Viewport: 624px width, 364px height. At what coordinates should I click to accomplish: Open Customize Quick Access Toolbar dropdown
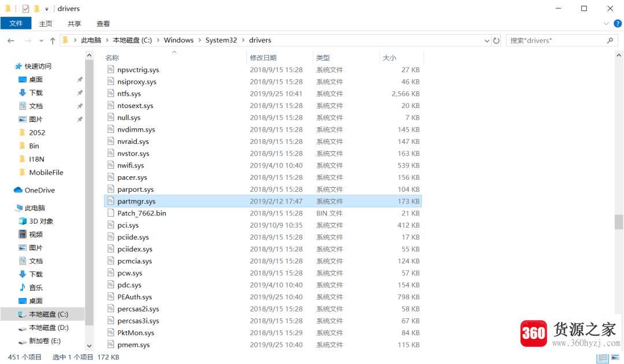(x=47, y=9)
